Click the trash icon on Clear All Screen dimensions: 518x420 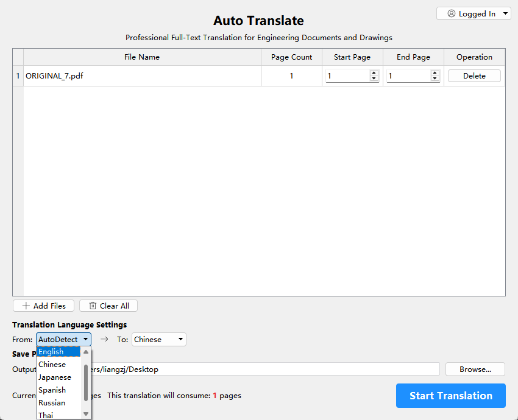(x=93, y=306)
